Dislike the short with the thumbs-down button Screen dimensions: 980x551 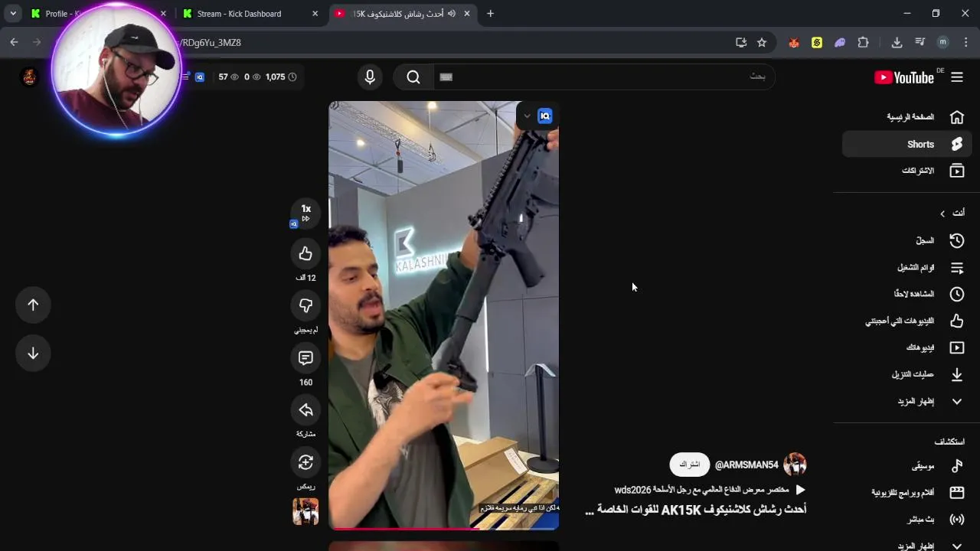coord(305,305)
